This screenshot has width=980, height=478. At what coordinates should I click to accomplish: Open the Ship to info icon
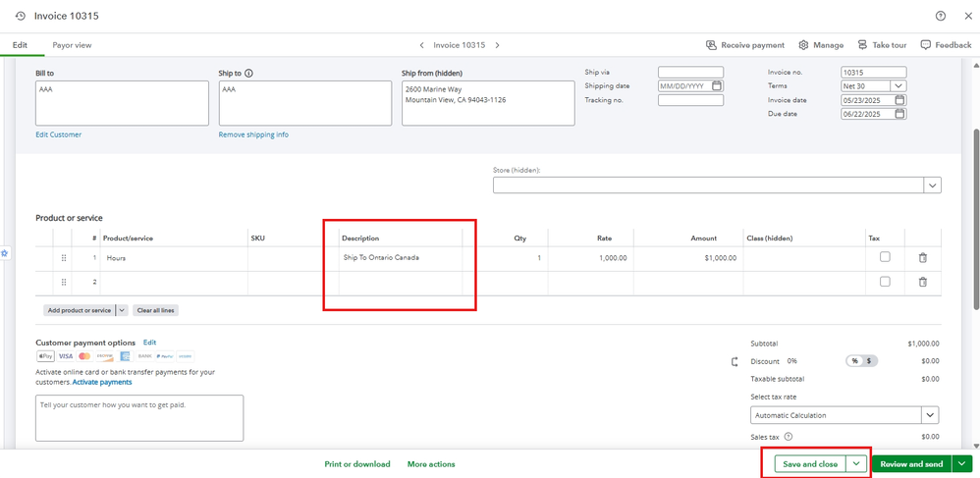(x=248, y=73)
